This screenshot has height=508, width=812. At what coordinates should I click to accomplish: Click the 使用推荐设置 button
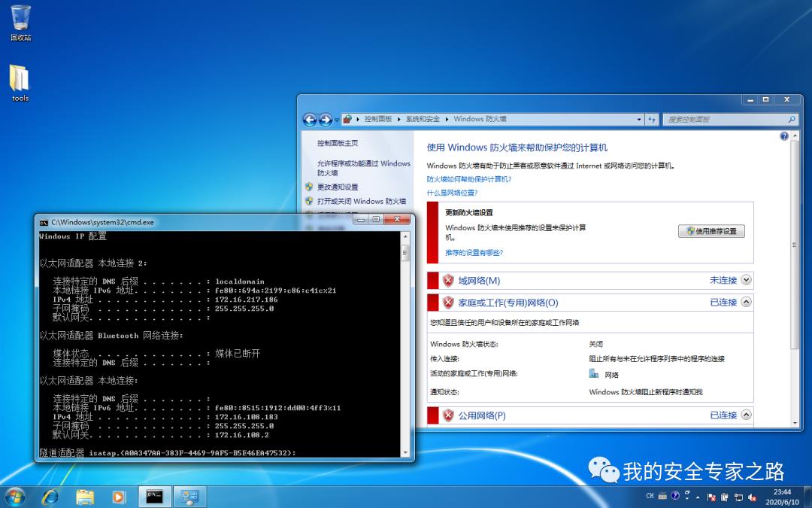(711, 231)
